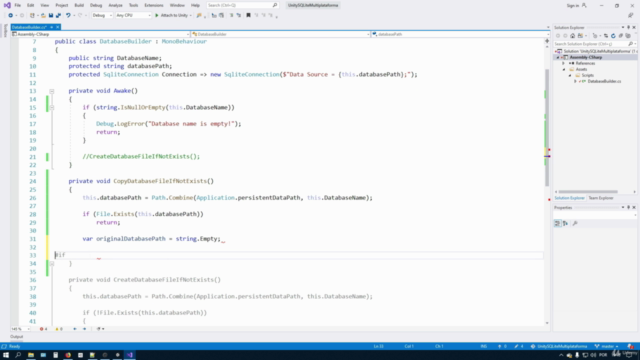Click the warnings count indicator
This screenshot has width=640, height=360.
59,329
